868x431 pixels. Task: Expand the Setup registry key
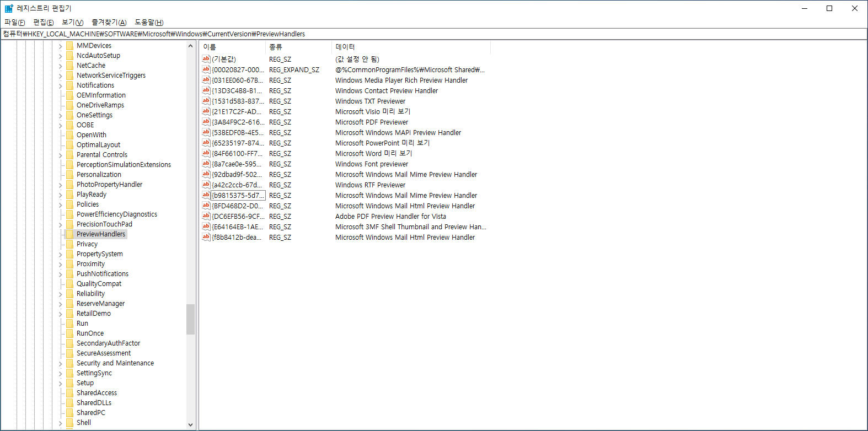click(x=61, y=383)
